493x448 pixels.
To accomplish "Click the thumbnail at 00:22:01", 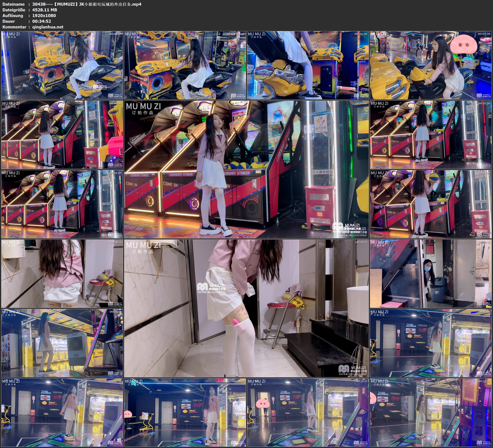I will [x=431, y=273].
